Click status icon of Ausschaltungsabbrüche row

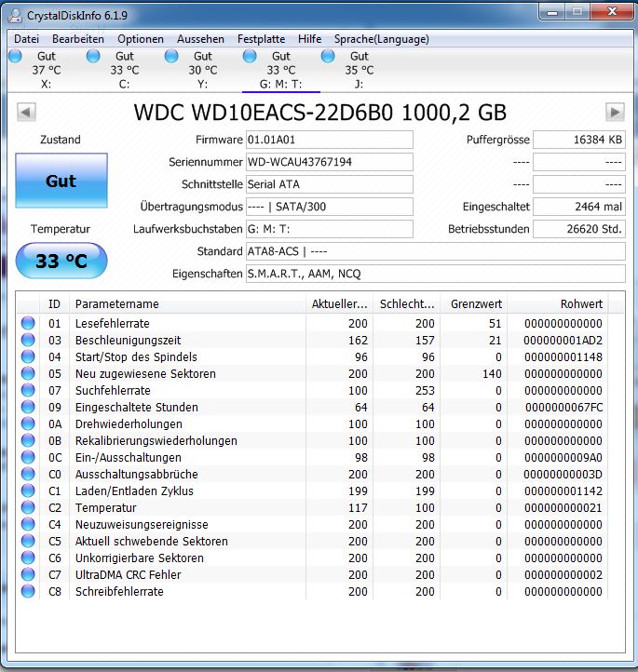(28, 474)
